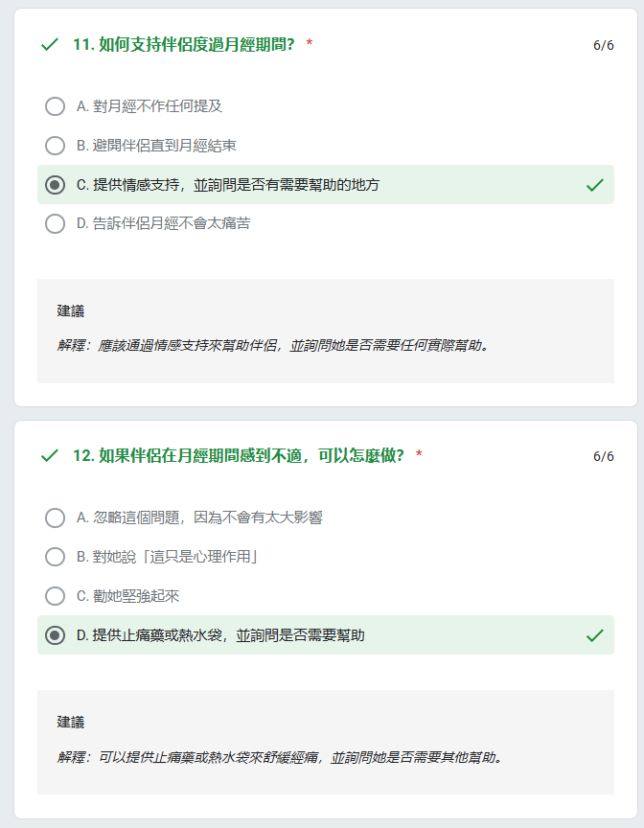Click the explanation text about 止痛藥或熱水袋來舒緩經痛

tap(280, 757)
